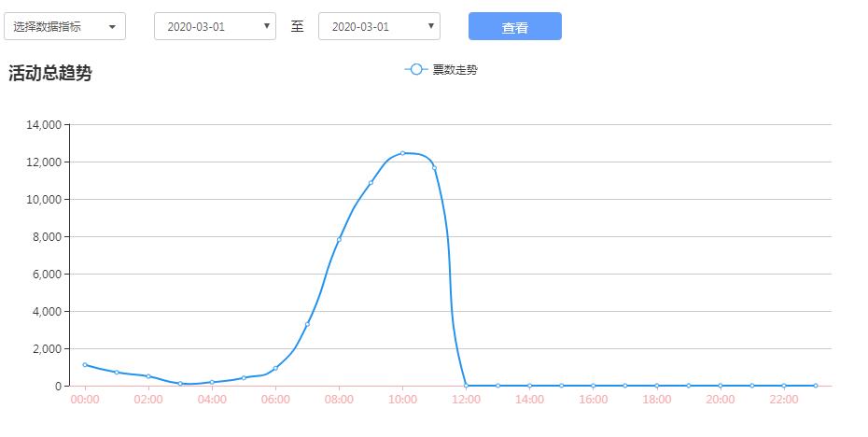
Task: Click the 20:00 x-axis label
Action: (x=720, y=400)
